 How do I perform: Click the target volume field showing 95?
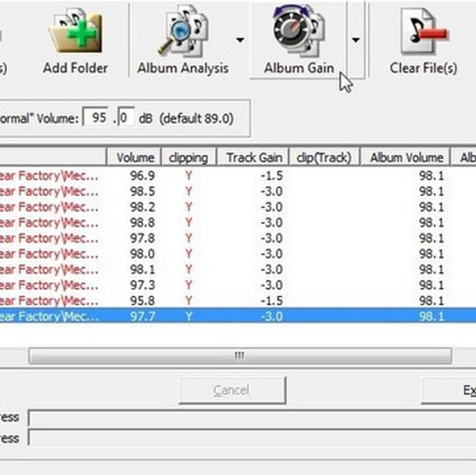[x=96, y=117]
